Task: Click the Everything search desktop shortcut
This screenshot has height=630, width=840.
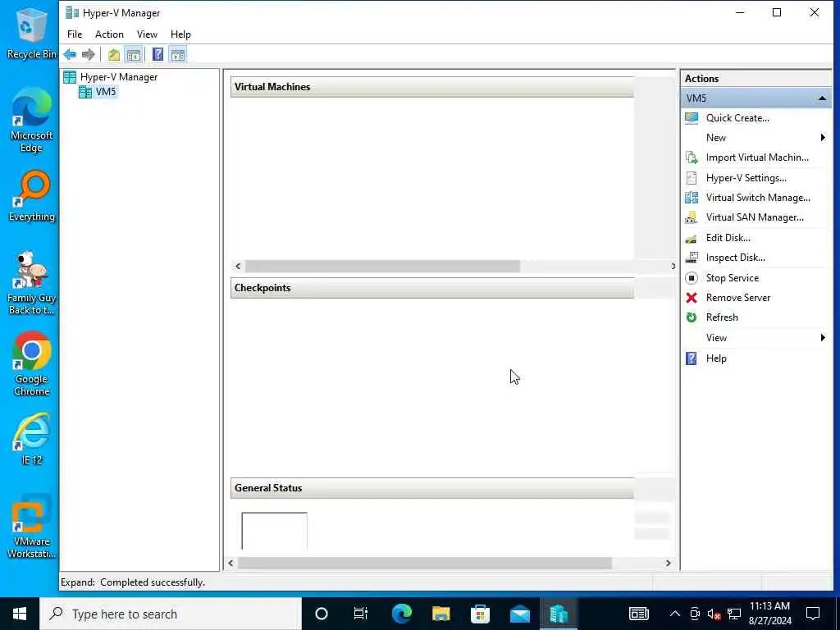Action: (32, 196)
